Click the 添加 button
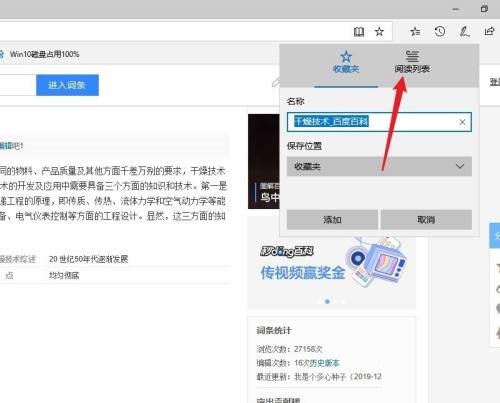The height and width of the screenshot is (403, 500). (x=332, y=219)
